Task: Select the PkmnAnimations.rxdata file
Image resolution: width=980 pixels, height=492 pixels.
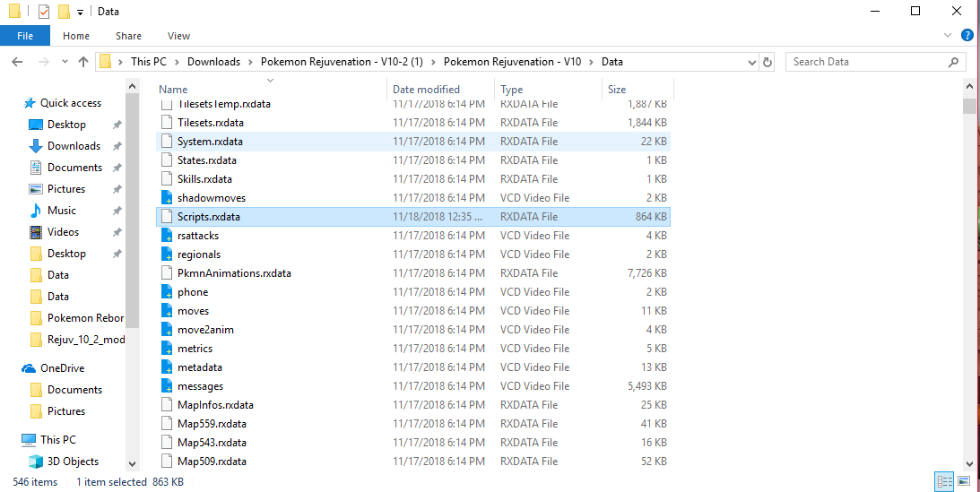Action: tap(234, 273)
